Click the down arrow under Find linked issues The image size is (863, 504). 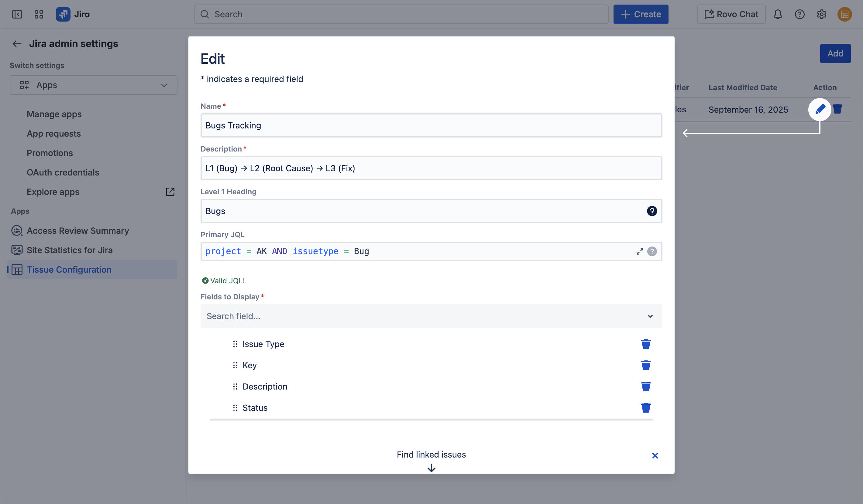coord(431,468)
